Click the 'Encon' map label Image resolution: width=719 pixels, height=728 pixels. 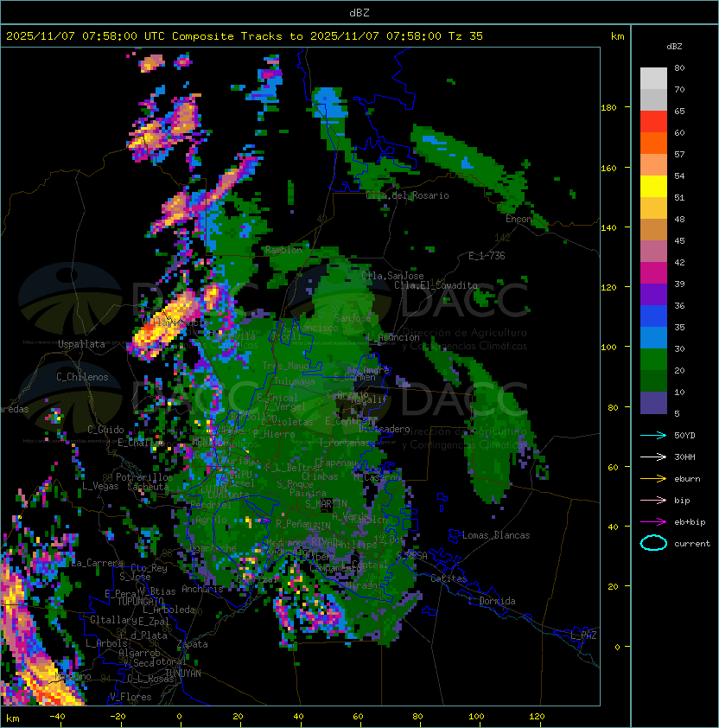tap(519, 219)
